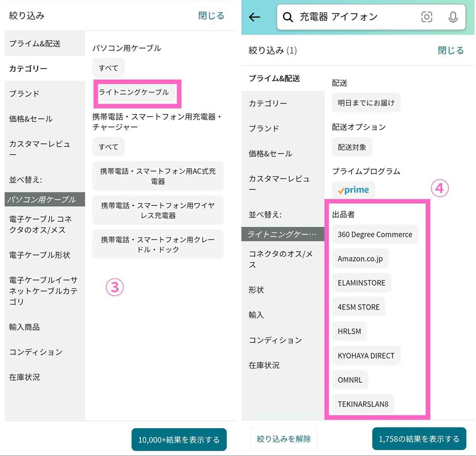The width and height of the screenshot is (476, 456).
Task: Open カテゴリー tab in right panel
Action: tap(283, 103)
